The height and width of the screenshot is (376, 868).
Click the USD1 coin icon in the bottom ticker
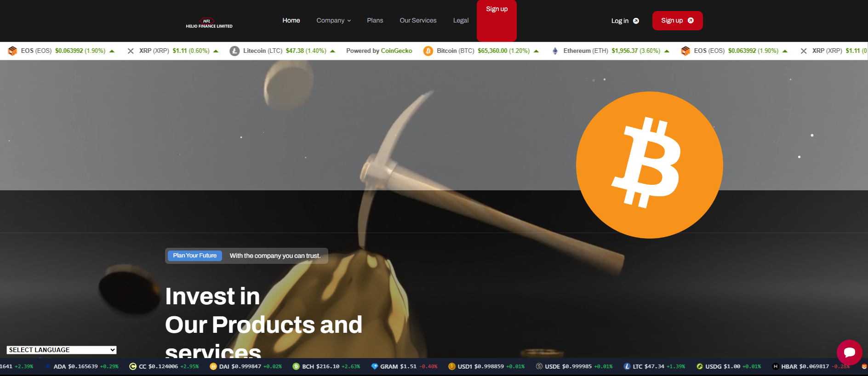[x=451, y=366]
